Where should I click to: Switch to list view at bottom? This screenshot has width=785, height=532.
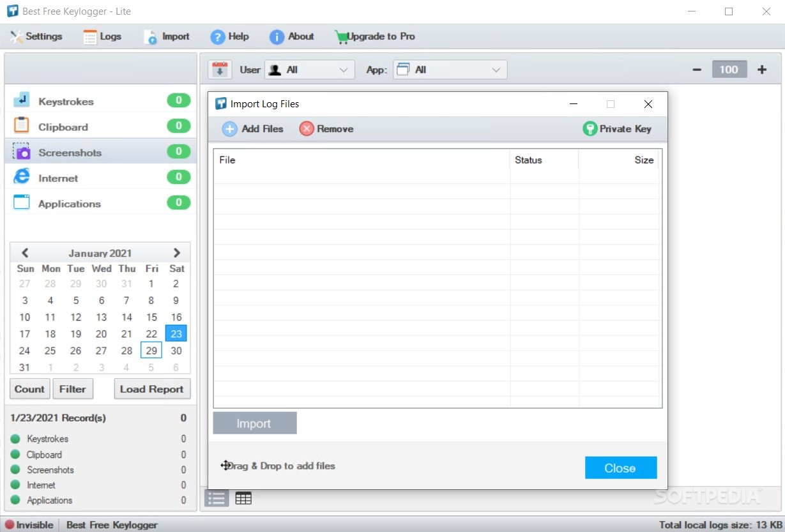point(217,498)
